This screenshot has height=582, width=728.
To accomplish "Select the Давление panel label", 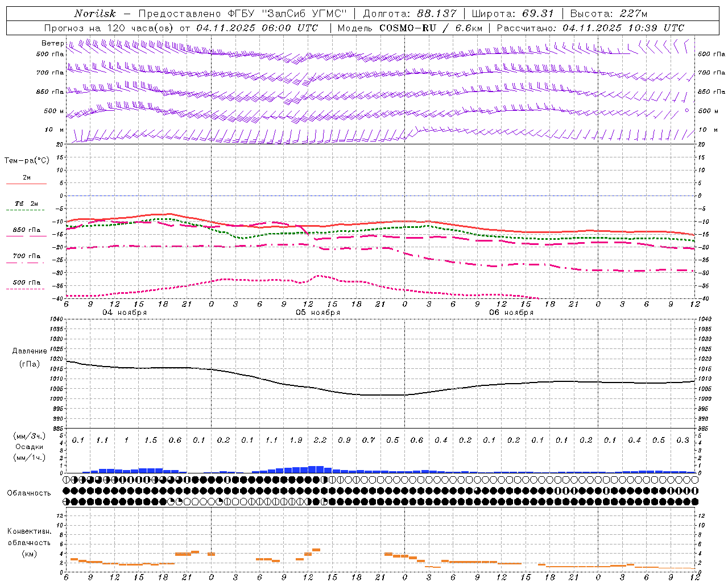I will (29, 351).
